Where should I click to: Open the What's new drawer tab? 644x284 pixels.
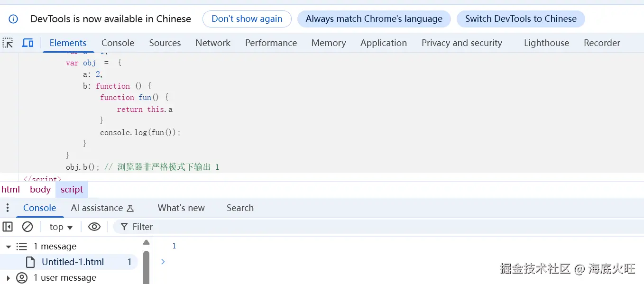[181, 208]
